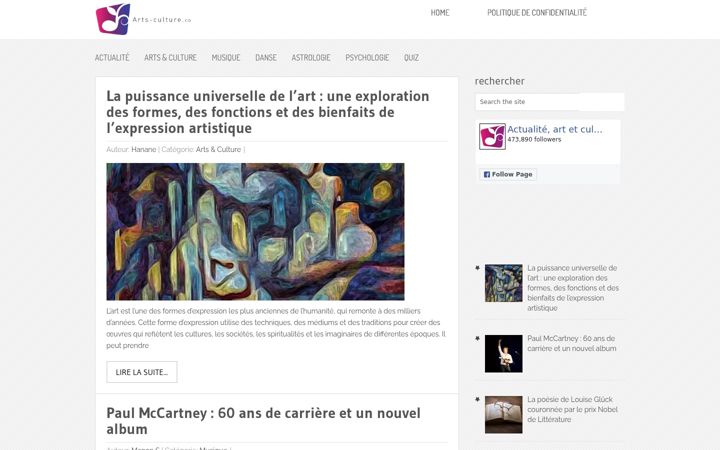The height and width of the screenshot is (450, 720).
Task: Click the Arts & Culture category link under title
Action: click(x=219, y=149)
